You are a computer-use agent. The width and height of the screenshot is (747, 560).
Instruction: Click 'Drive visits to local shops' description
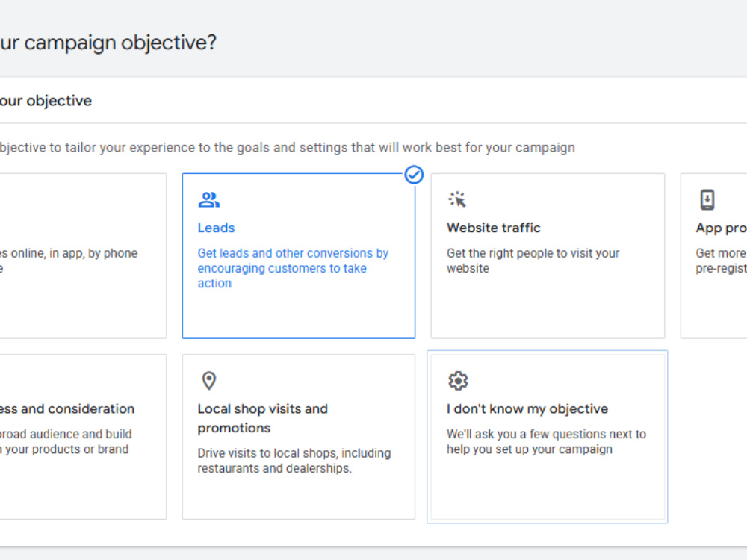point(294,461)
